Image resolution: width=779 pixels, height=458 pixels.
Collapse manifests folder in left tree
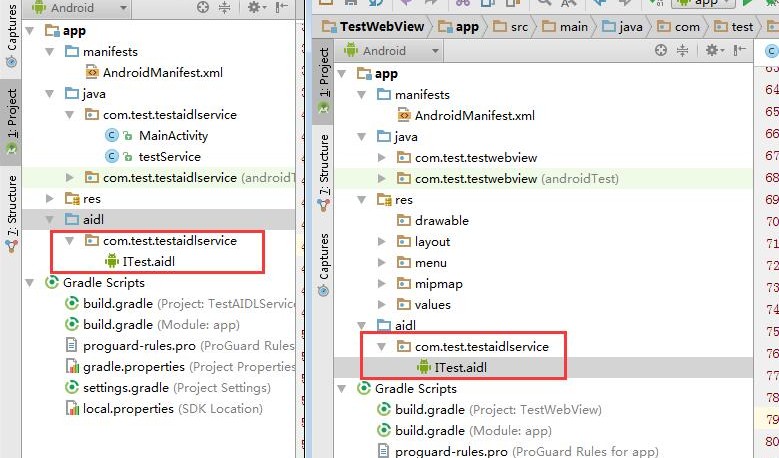pos(50,52)
